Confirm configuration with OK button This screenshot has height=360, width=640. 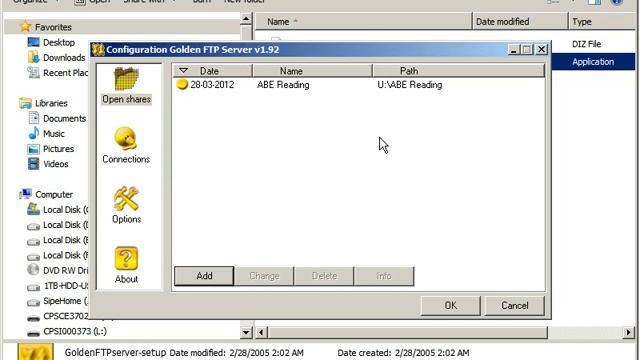tap(451, 305)
